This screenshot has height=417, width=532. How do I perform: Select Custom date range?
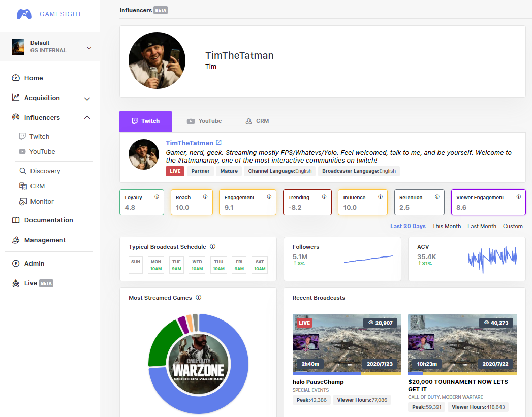point(513,226)
